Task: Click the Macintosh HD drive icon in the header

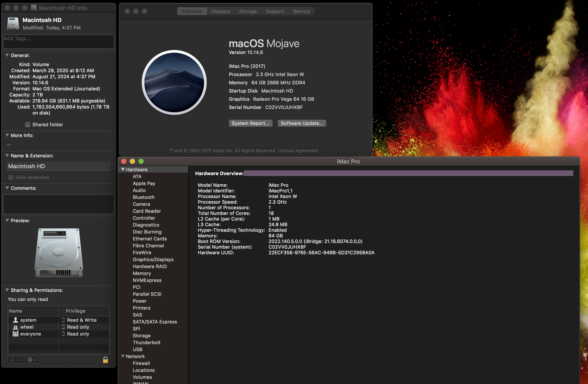Action: (x=13, y=24)
